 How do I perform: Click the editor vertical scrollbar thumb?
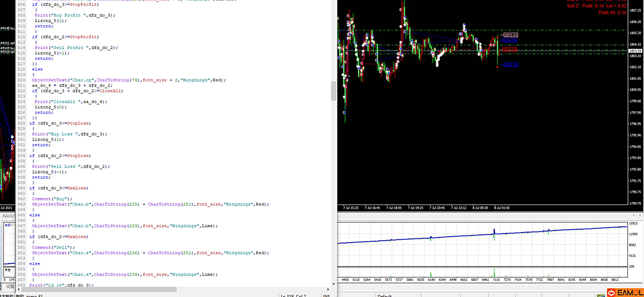click(x=333, y=91)
